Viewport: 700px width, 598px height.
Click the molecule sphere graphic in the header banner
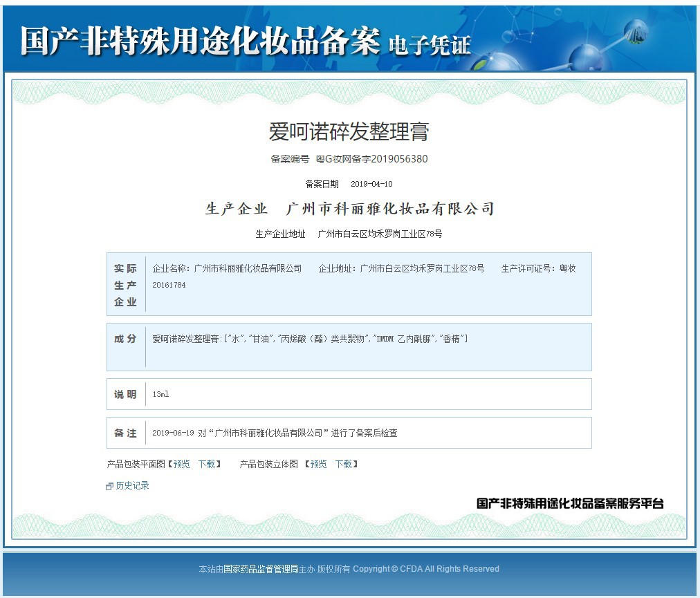pyautogui.click(x=586, y=57)
